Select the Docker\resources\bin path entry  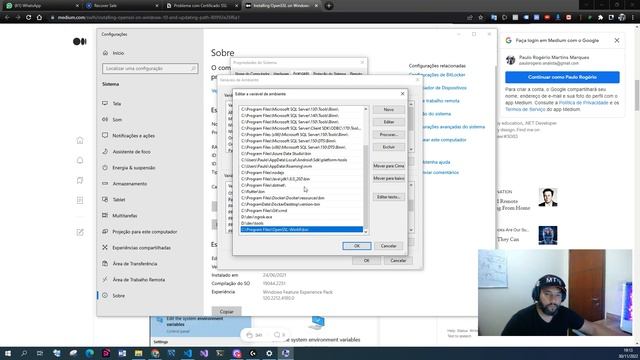pos(301,198)
